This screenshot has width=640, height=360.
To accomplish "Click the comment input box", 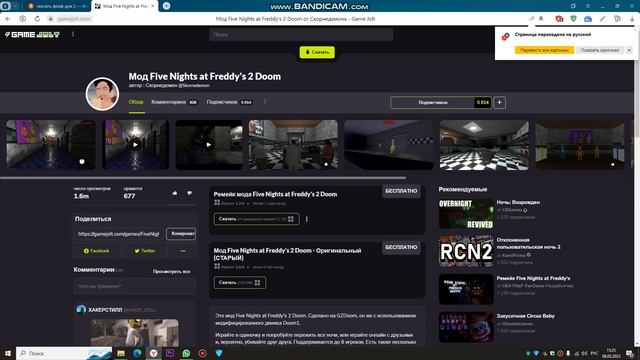I will tap(135, 286).
